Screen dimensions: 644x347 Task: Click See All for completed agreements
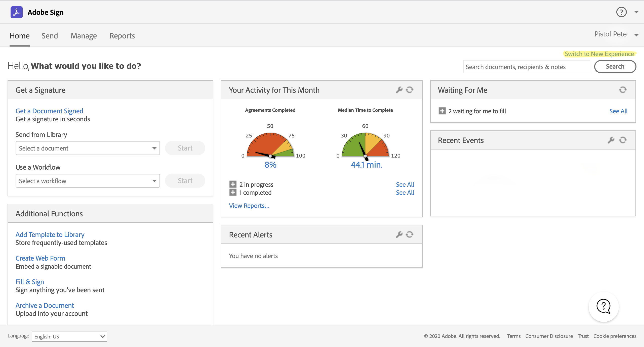(405, 192)
